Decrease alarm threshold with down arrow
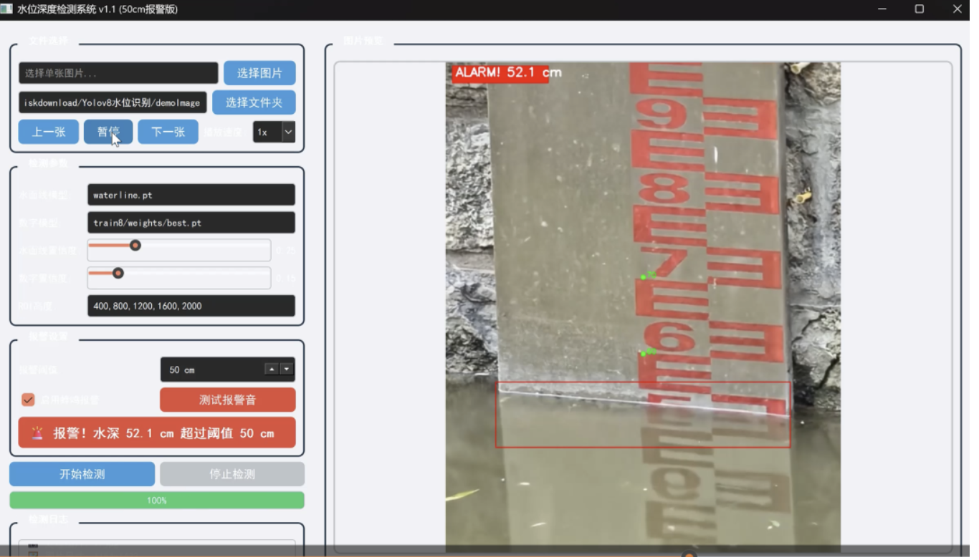This screenshot has height=560, width=979. (287, 370)
